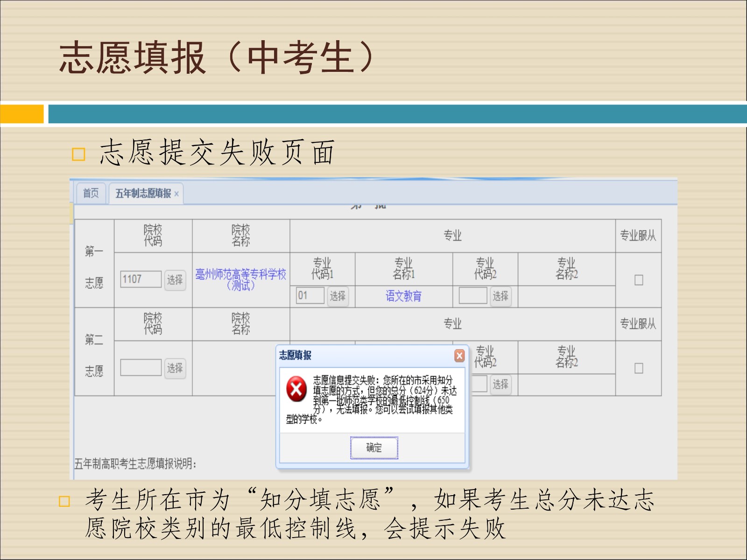Click the red error icon in the dialog
The width and height of the screenshot is (747, 560).
(296, 389)
